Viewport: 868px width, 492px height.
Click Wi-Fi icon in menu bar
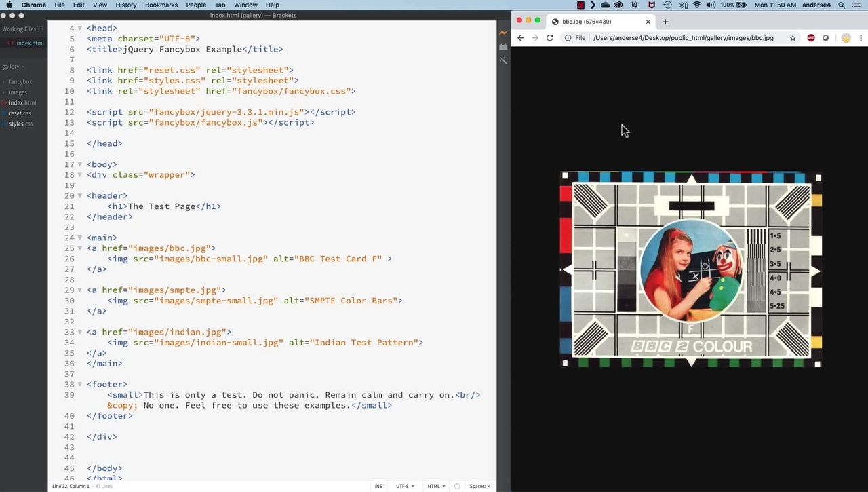pyautogui.click(x=696, y=5)
